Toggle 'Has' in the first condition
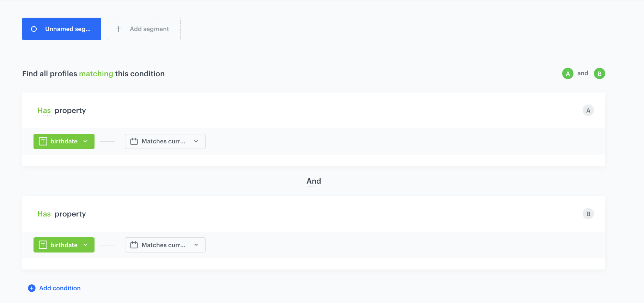Screen dimensions: 644x303 (44, 111)
